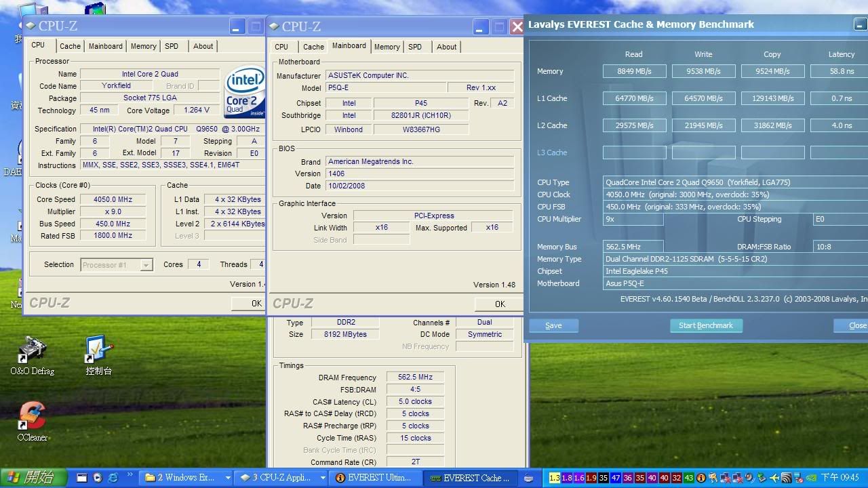Click the Show Desktop quick launch icon

click(82, 478)
